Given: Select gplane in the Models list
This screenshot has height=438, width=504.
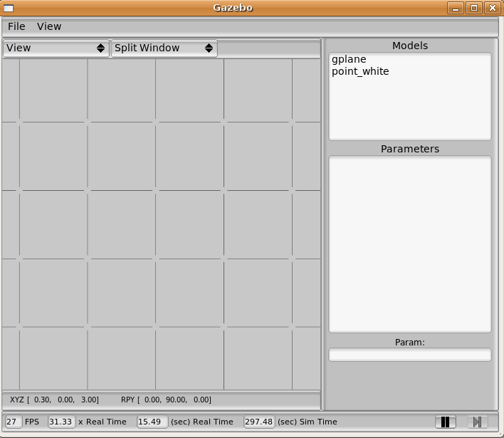Looking at the screenshot, I should [x=349, y=59].
